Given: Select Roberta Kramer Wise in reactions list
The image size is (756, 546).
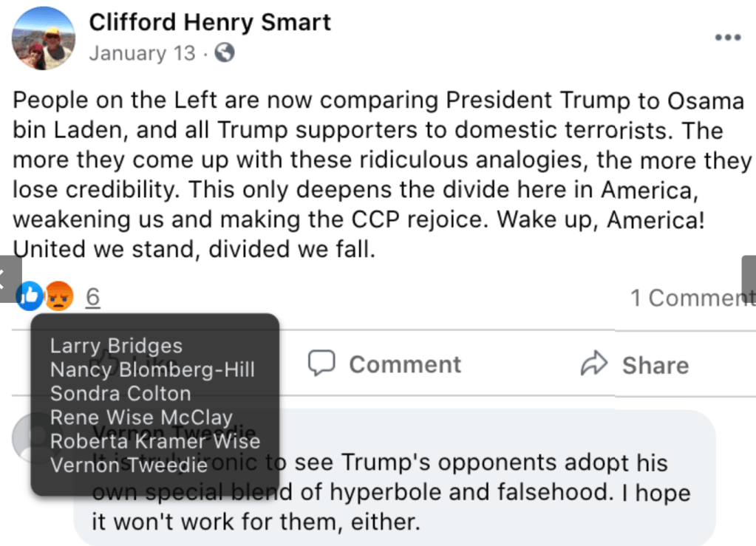Looking at the screenshot, I should [155, 441].
